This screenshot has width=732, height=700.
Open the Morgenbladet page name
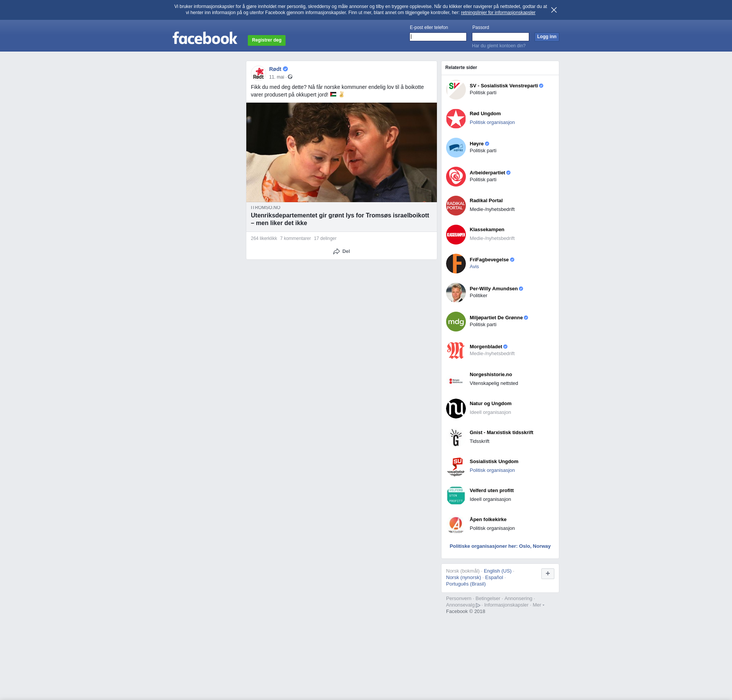[x=486, y=347]
